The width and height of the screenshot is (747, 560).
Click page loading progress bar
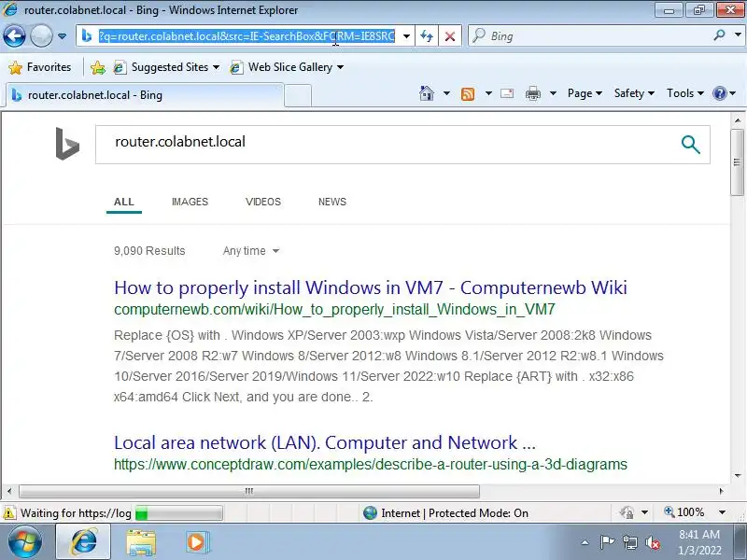(178, 513)
